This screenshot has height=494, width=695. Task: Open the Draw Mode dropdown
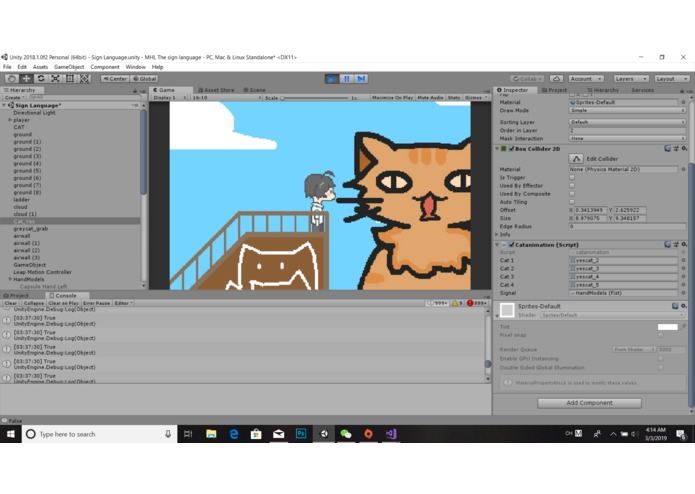pyautogui.click(x=627, y=110)
